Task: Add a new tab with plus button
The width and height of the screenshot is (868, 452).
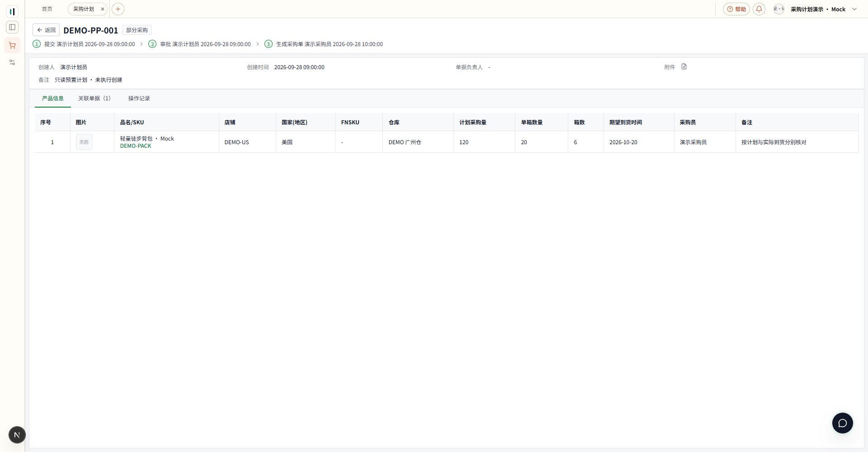Action: coord(118,9)
